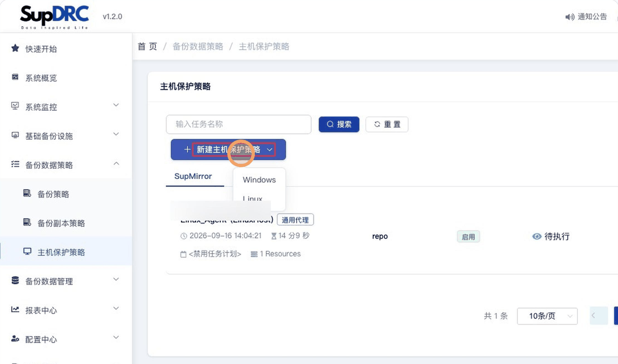Go to 首页 breadcrumb link
This screenshot has height=364, width=618.
148,47
